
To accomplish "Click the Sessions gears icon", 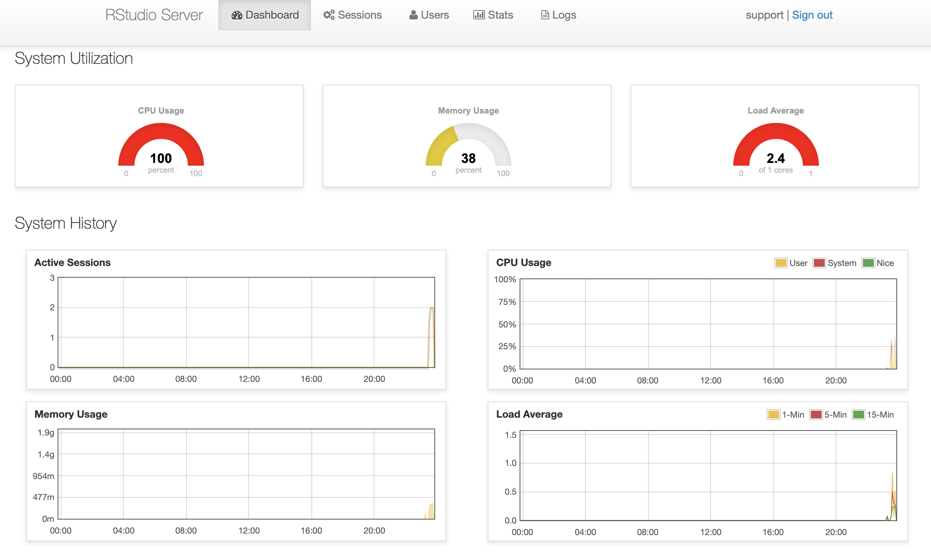I will tap(329, 15).
